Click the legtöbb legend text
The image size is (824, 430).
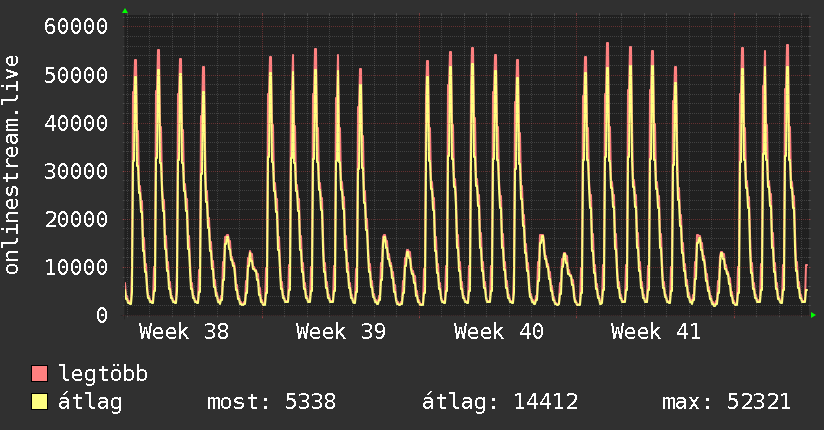[x=103, y=374]
